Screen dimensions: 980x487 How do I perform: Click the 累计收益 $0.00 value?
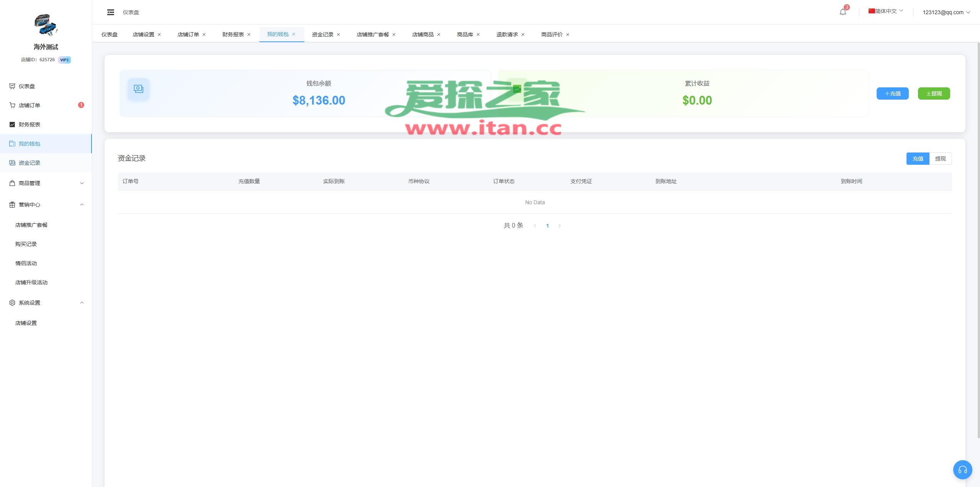coord(697,100)
